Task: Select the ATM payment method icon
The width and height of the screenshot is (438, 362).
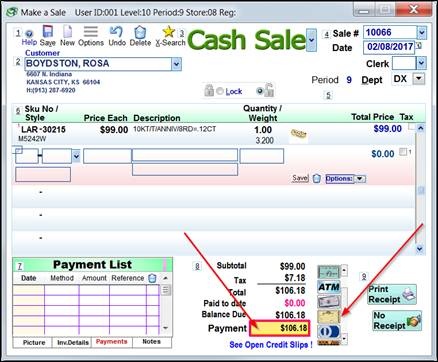Action: pyautogui.click(x=329, y=287)
